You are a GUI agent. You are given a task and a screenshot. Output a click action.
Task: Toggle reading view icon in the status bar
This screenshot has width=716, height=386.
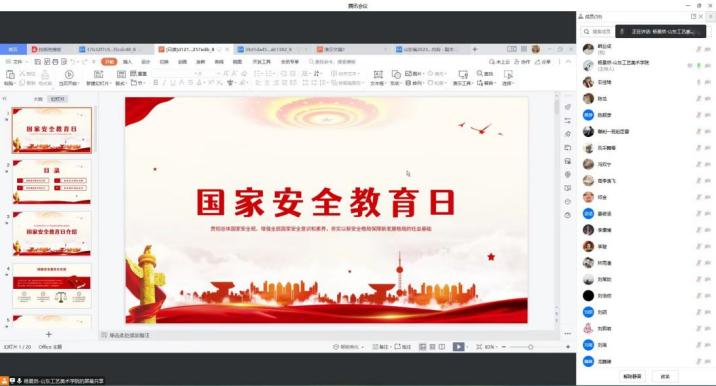[x=442, y=347]
